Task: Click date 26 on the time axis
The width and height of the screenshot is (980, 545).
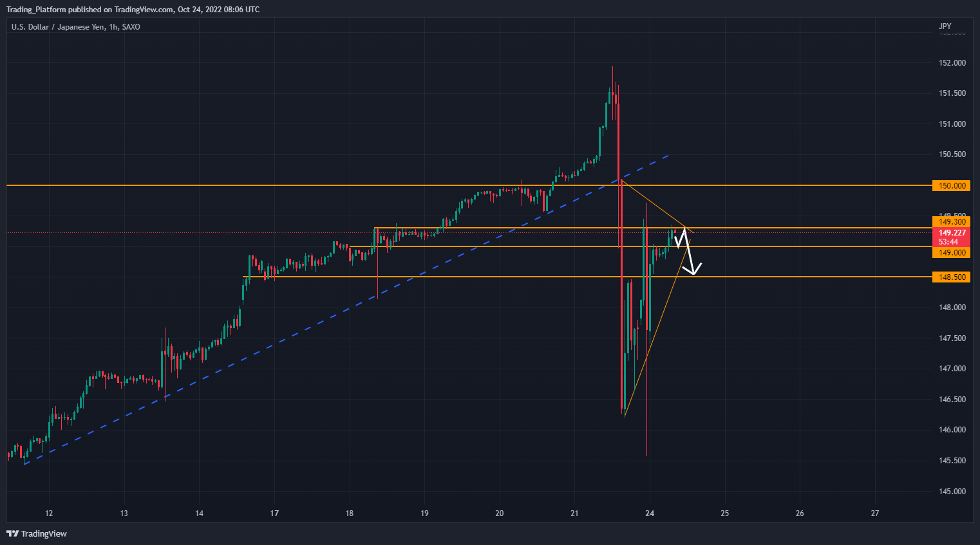Action: (x=800, y=513)
